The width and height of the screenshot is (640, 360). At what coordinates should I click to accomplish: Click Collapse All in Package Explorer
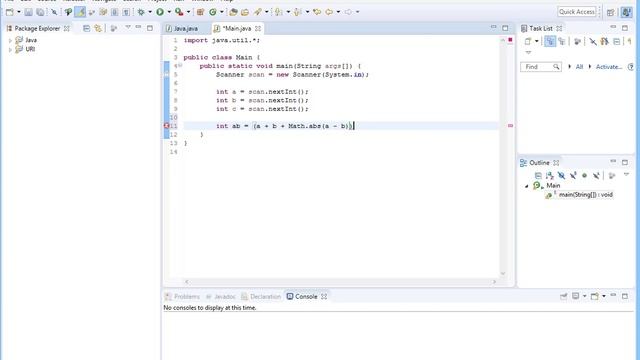[86, 29]
